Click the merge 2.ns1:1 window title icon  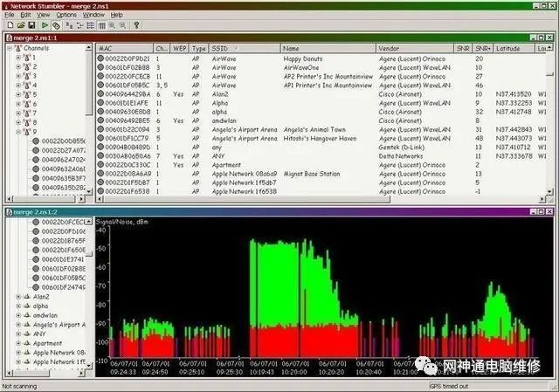(x=10, y=38)
